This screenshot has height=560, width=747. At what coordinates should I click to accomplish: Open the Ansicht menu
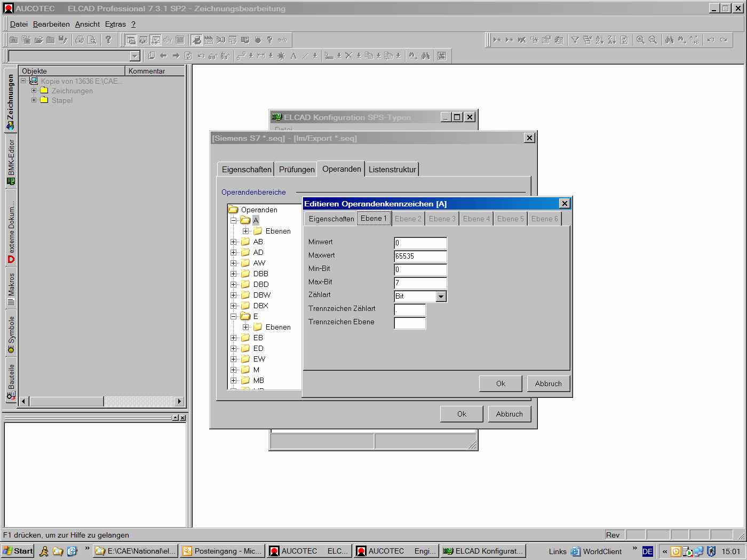pyautogui.click(x=88, y=24)
